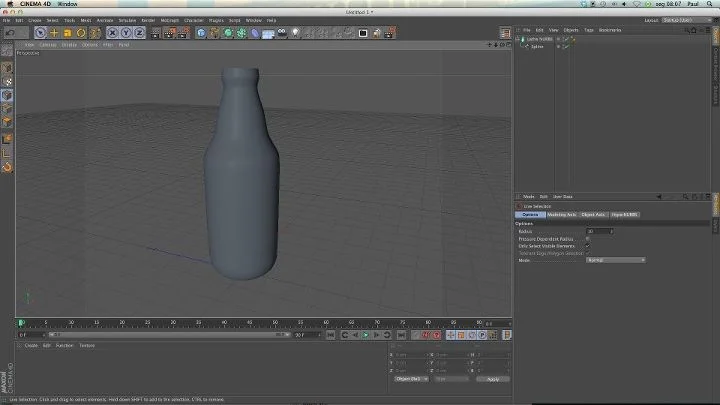Screen dimensions: 720x405
Task: Switch to the HyperNURBS tab
Action: tap(624, 215)
